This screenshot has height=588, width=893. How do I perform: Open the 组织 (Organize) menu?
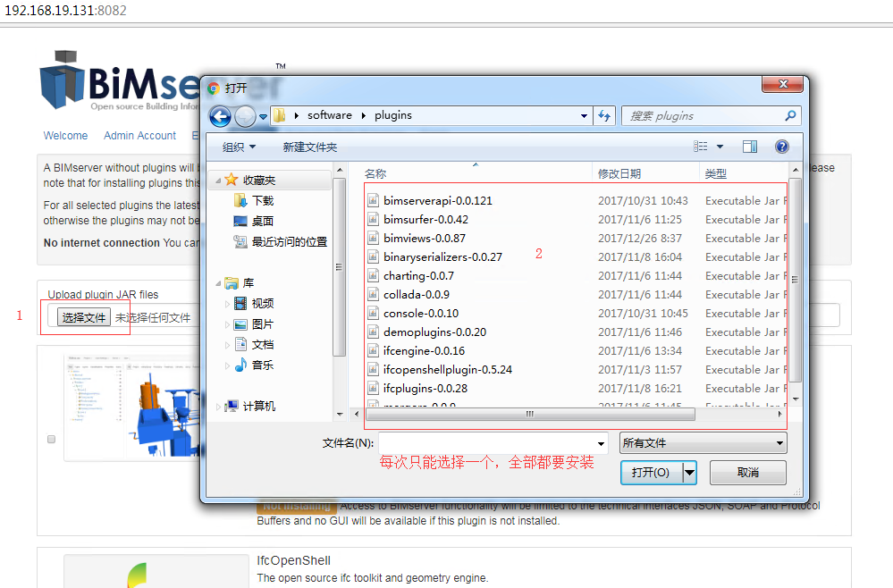236,146
